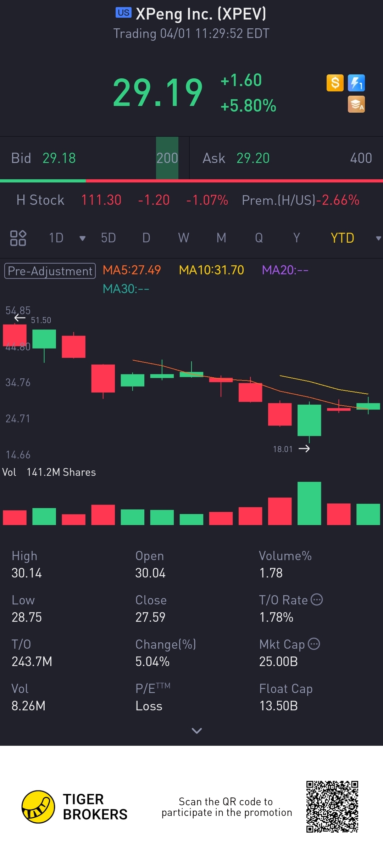Viewport: 383px width, 868px height.
Task: Tap the MA20 indicator label
Action: coord(285,270)
